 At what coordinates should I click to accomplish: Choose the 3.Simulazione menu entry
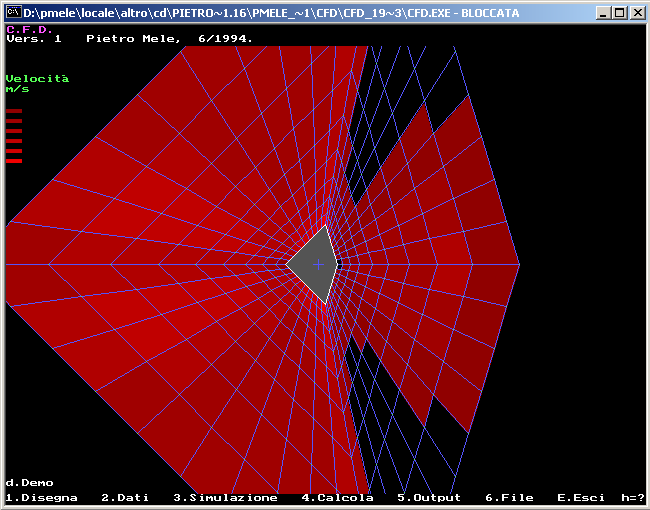(x=225, y=498)
